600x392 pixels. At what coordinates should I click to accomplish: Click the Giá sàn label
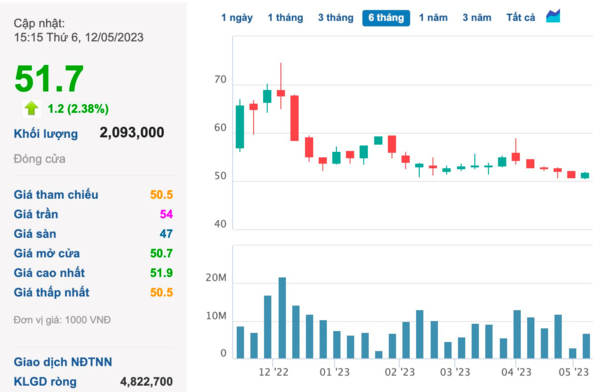[x=35, y=234]
